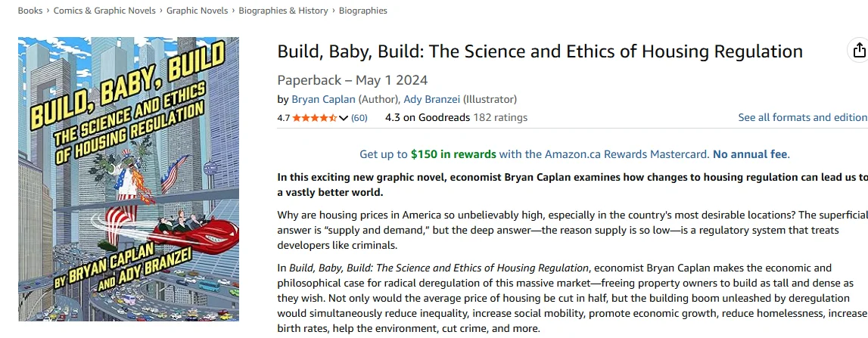Open Comics & Graphic Novels breadcrumb
868x338 pixels.
[104, 11]
